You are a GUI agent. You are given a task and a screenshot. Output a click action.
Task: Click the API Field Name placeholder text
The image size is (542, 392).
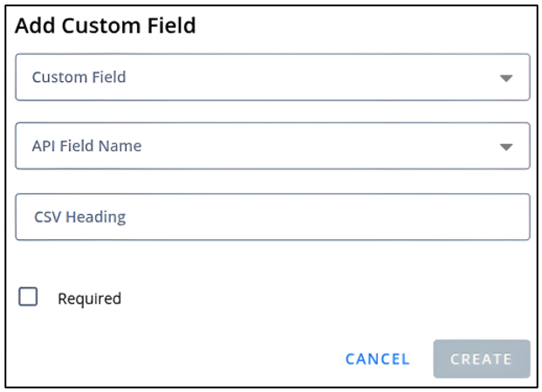[x=86, y=146]
